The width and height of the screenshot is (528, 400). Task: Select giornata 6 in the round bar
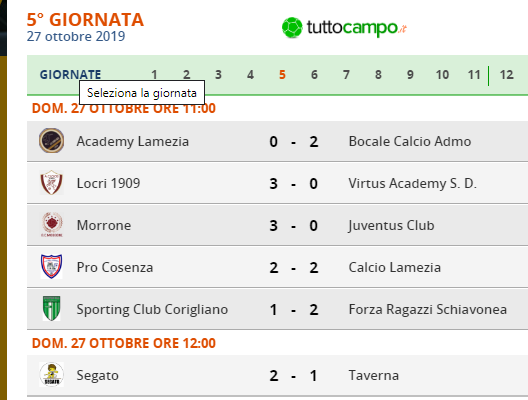(314, 74)
